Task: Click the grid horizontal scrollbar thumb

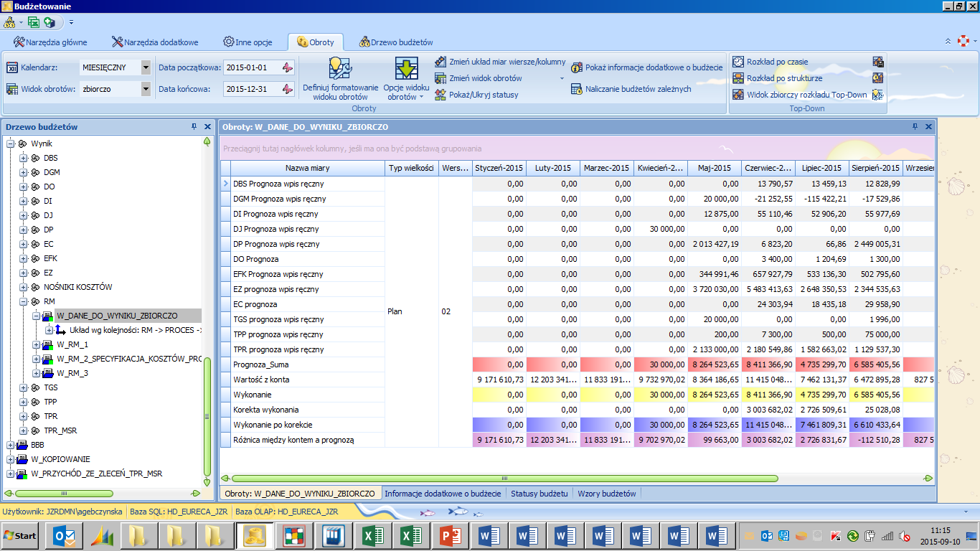Action: tap(504, 478)
